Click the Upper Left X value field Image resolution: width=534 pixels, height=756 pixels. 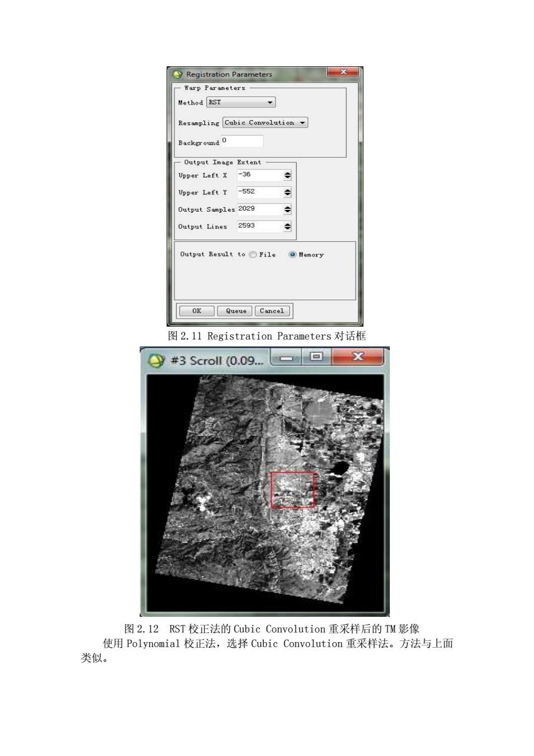click(x=260, y=175)
